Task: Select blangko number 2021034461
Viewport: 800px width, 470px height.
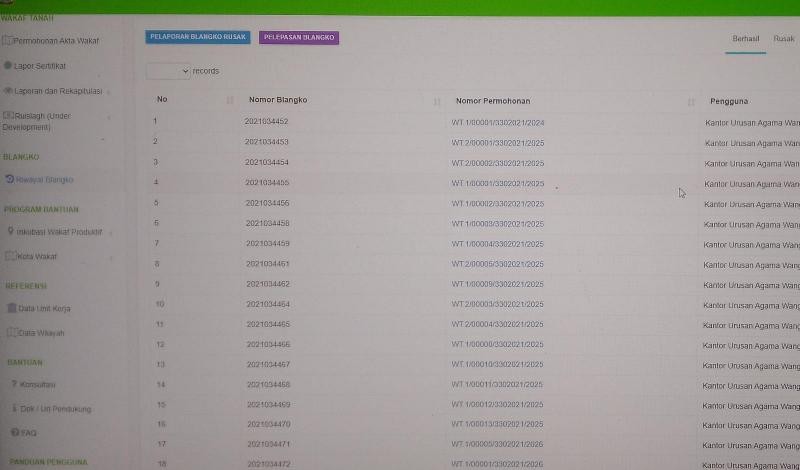Action: 268,264
